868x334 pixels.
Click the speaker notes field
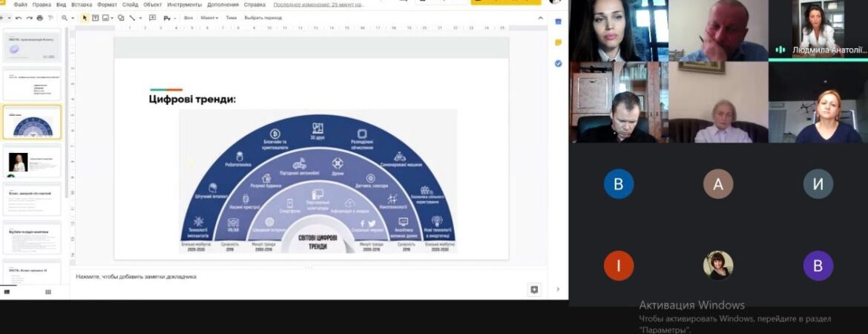[x=310, y=276]
